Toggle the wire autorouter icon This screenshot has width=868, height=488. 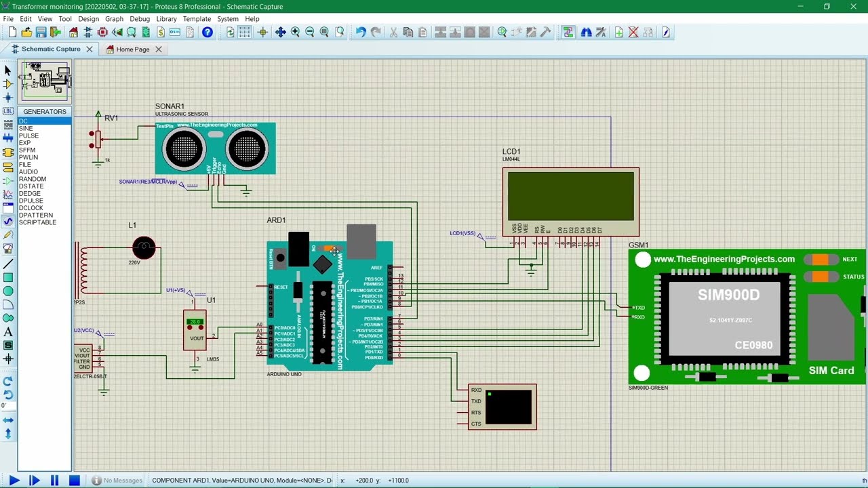(568, 32)
